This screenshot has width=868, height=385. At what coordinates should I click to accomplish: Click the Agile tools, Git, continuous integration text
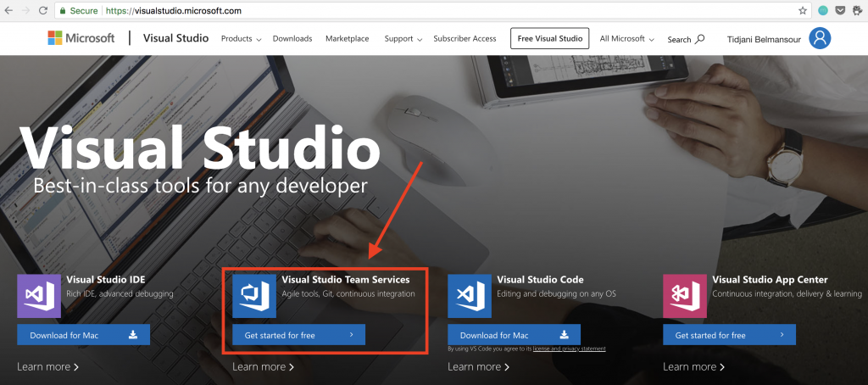click(348, 293)
